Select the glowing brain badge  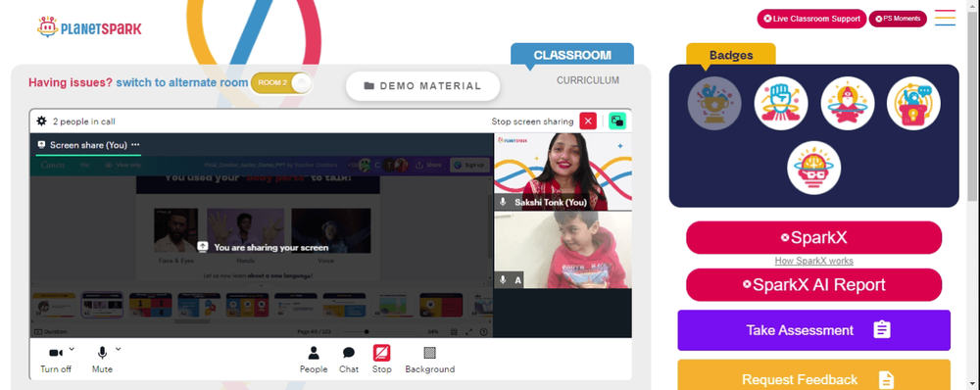(813, 168)
